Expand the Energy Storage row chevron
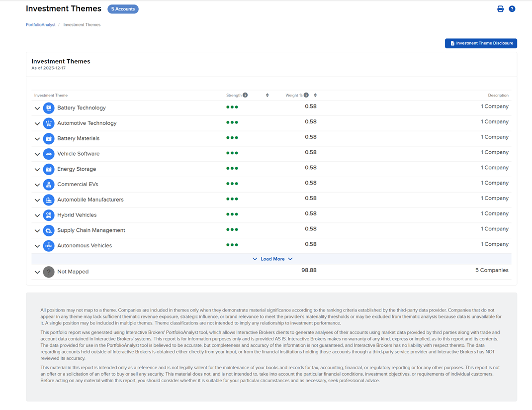 point(37,170)
